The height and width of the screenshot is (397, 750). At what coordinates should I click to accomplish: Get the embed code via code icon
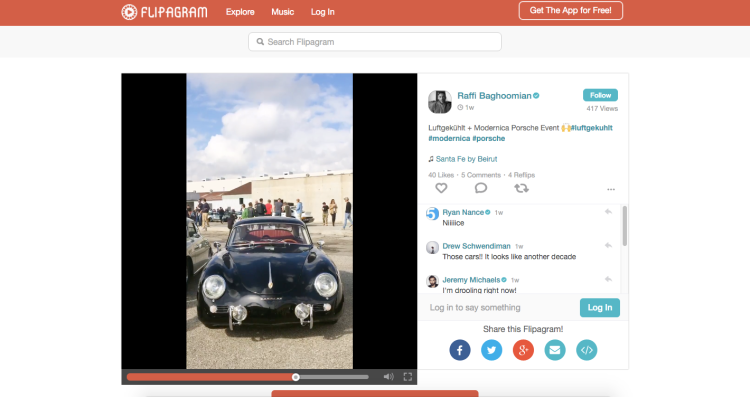586,350
